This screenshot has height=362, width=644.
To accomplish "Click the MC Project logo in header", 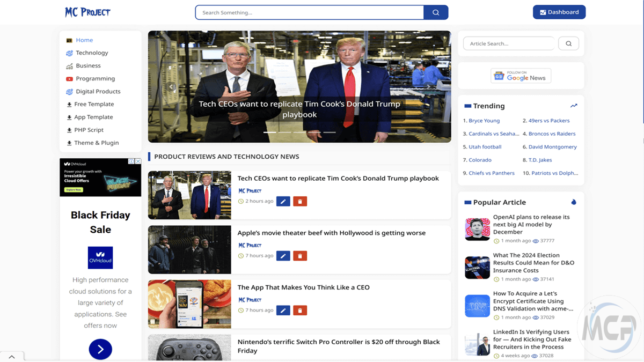I will click(87, 12).
